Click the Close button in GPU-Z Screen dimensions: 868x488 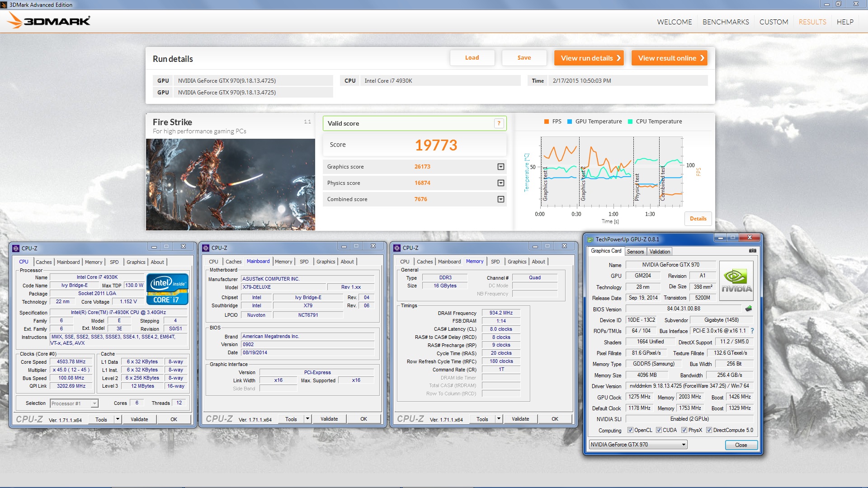point(741,445)
